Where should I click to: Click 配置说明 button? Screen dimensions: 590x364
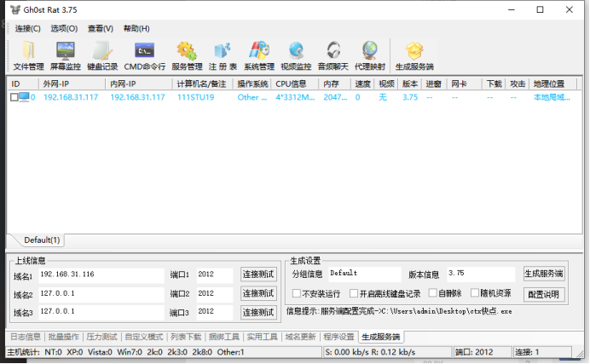click(x=544, y=294)
